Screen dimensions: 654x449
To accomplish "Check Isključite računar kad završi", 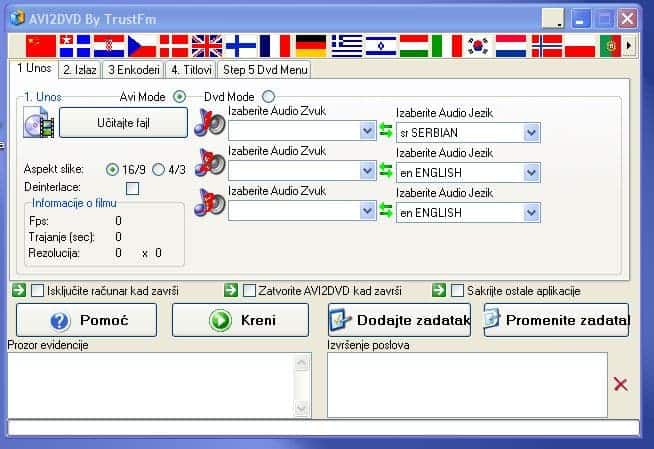I will pos(38,291).
